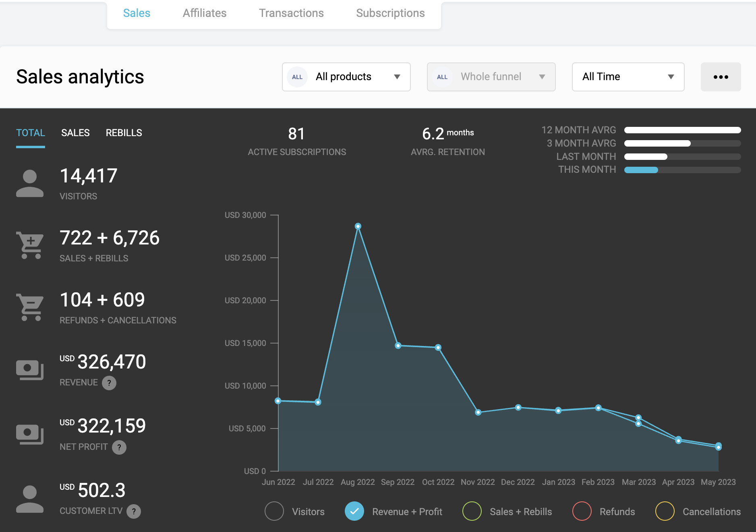Open the Subscriptions tab
The height and width of the screenshot is (532, 756).
(x=390, y=13)
